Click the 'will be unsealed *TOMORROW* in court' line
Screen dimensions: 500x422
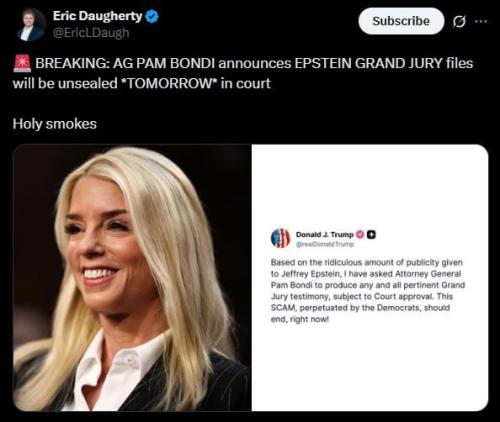tap(141, 83)
